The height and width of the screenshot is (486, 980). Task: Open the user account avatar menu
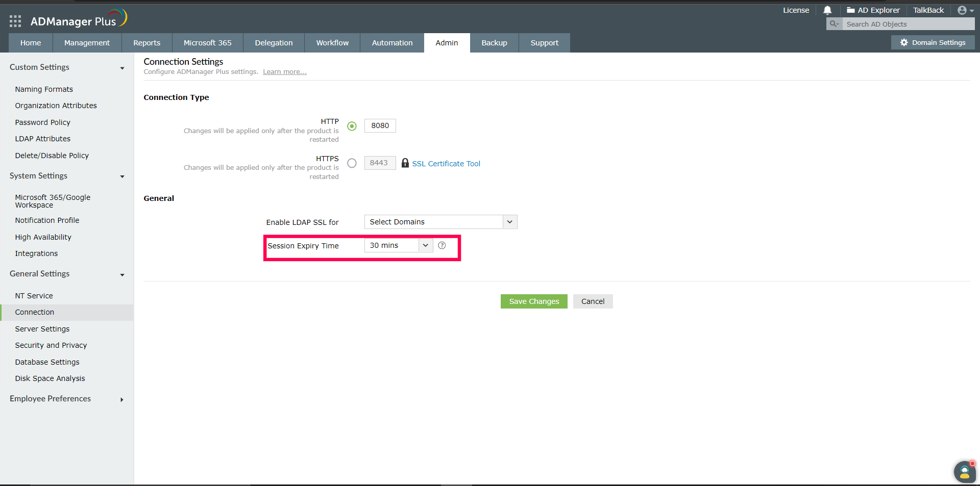click(965, 10)
